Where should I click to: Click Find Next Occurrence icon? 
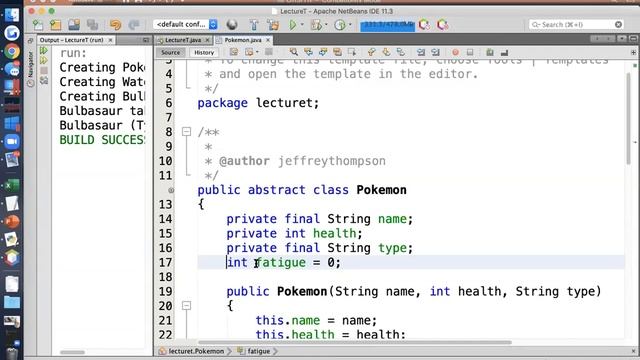323,52
